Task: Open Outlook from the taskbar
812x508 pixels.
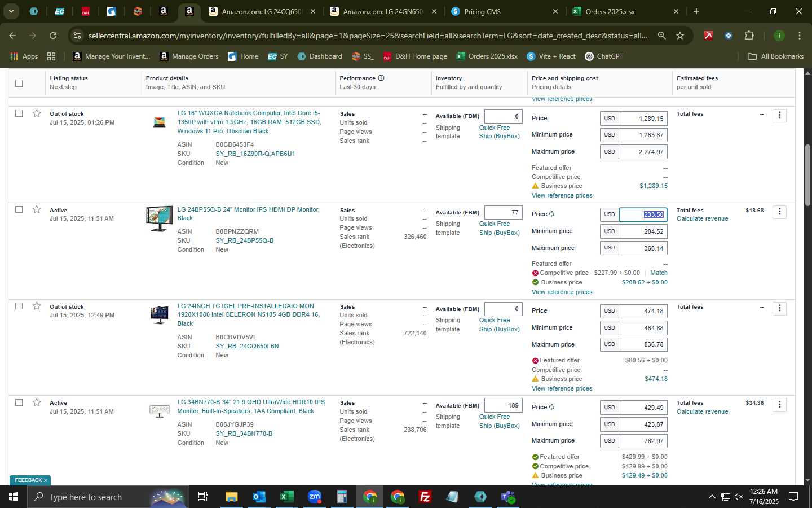Action: (259, 497)
